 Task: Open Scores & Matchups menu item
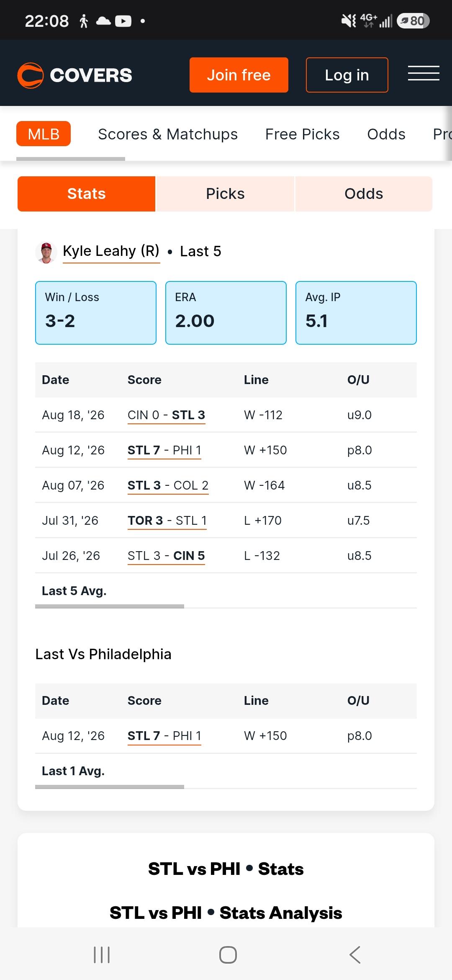[168, 134]
